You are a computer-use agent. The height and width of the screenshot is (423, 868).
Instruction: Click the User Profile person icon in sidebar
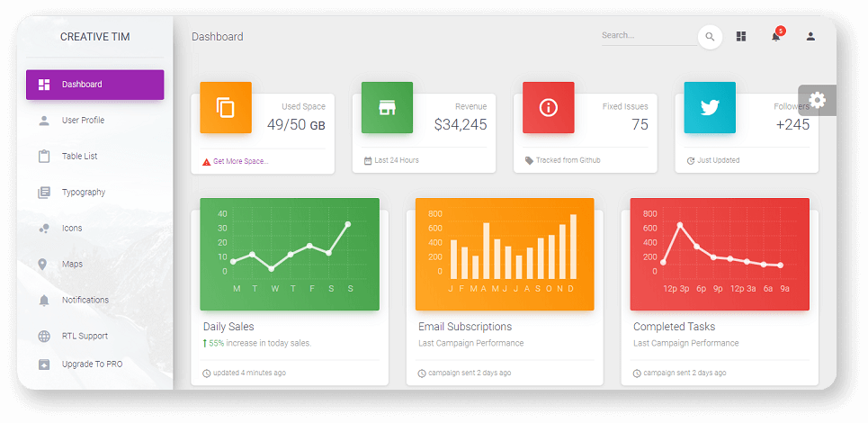44,121
